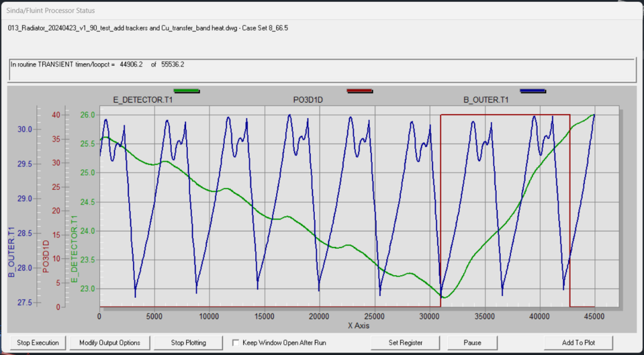Click the X Axis title label
Image resolution: width=644 pixels, height=355 pixels.
click(x=358, y=326)
